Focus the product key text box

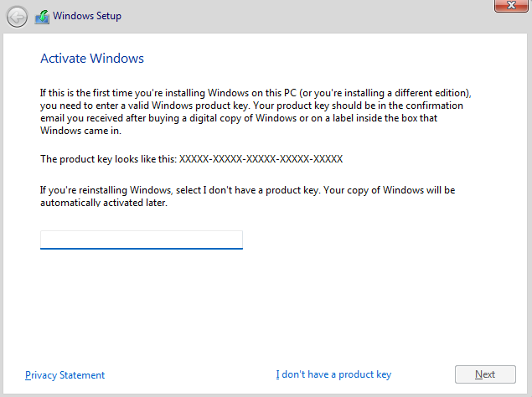coord(142,240)
